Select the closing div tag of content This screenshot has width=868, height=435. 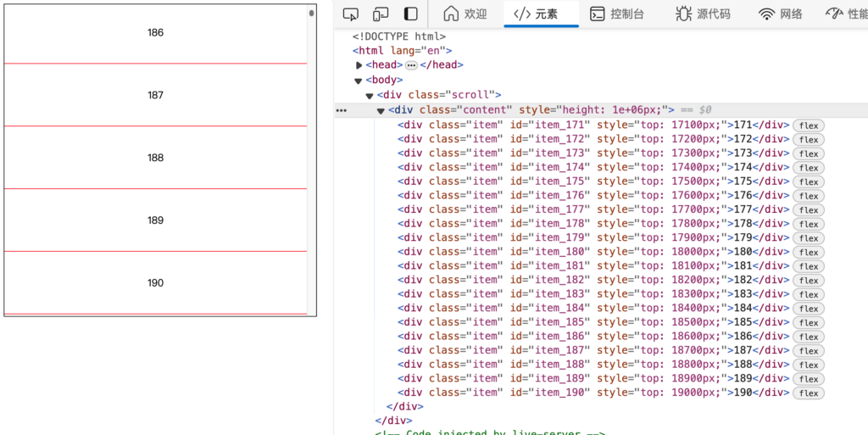404,407
